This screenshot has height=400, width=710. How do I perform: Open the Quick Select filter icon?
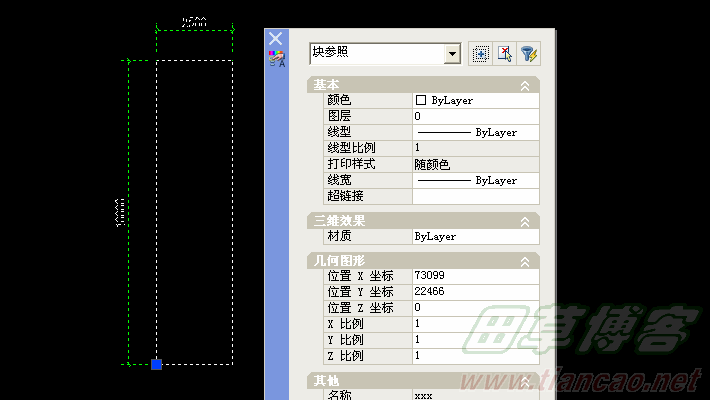[528, 54]
